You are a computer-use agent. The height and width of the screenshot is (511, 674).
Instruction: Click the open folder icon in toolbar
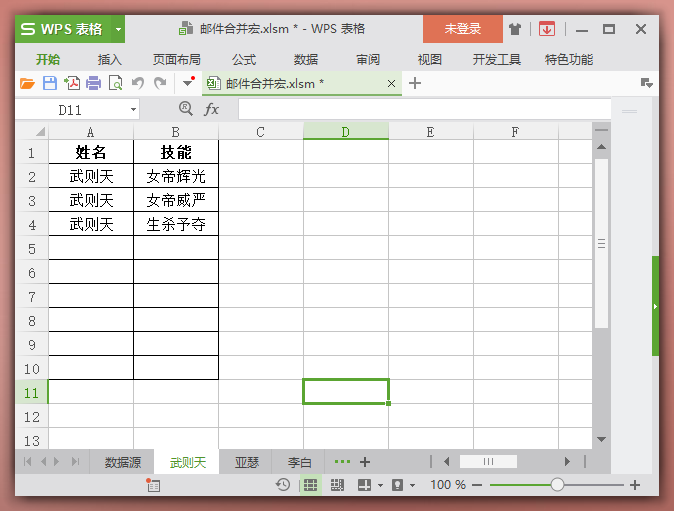tap(27, 83)
